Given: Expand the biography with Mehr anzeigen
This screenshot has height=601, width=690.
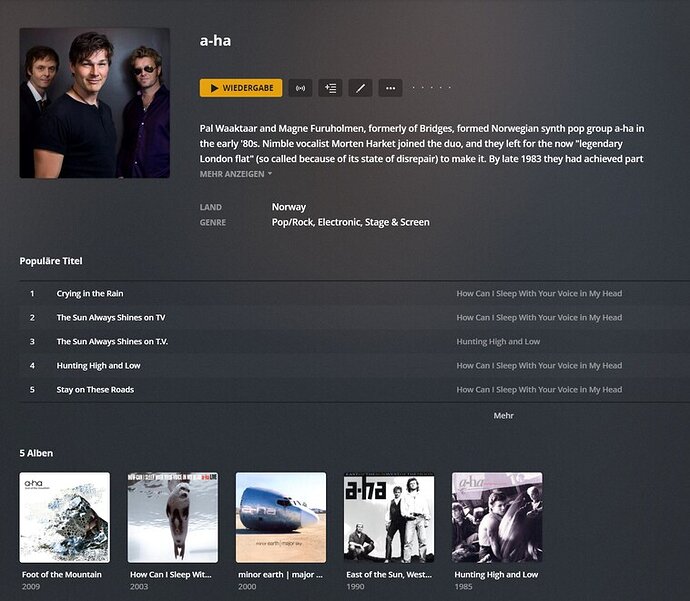Looking at the screenshot, I should click(236, 174).
